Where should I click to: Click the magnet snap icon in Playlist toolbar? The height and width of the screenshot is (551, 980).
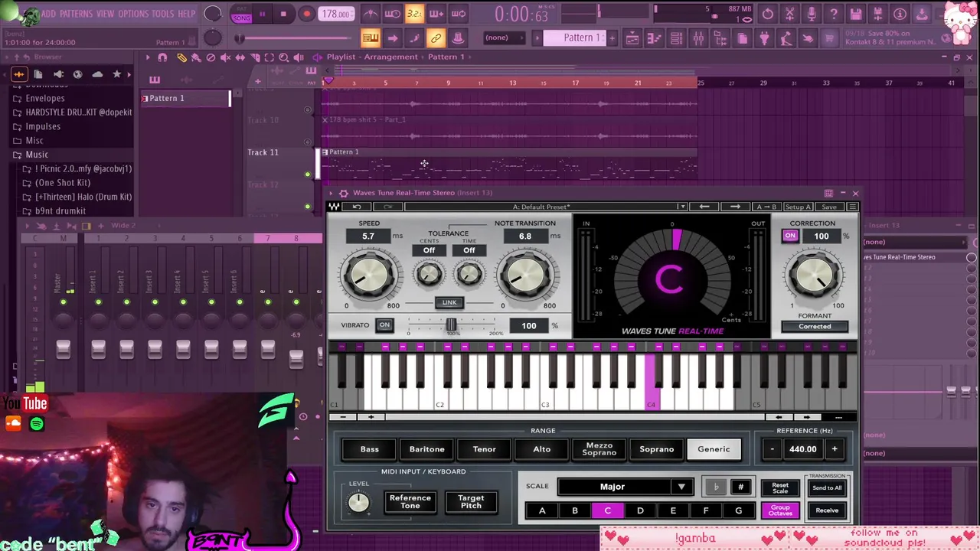pyautogui.click(x=162, y=57)
